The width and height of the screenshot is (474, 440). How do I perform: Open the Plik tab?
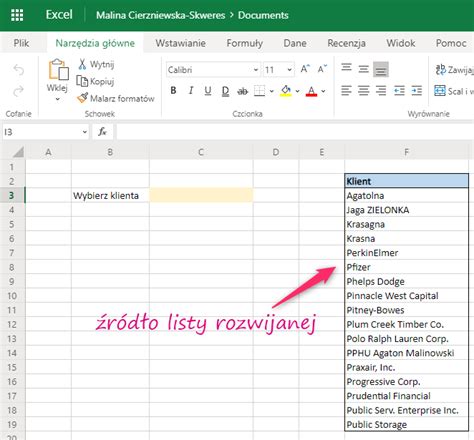coord(21,43)
